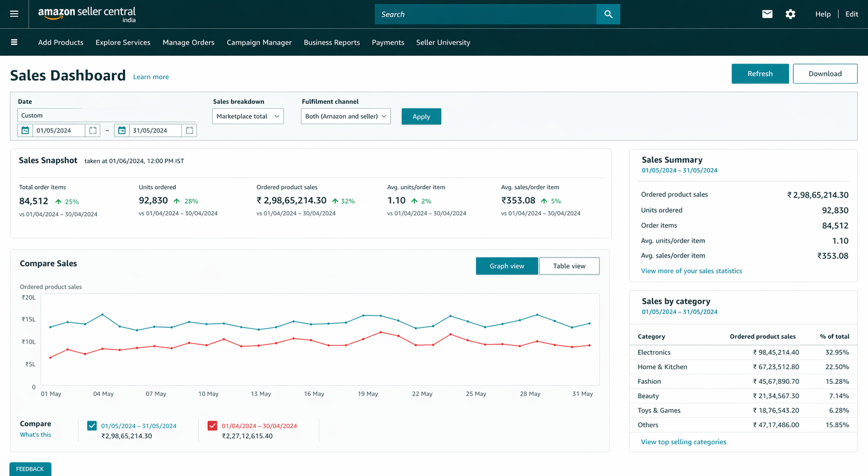Screen dimensions: 868x476
Task: Click Edit in the header
Action: coord(852,14)
